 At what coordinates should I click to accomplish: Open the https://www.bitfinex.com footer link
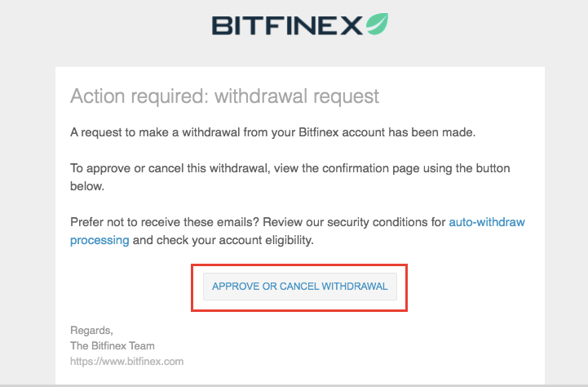pyautogui.click(x=126, y=362)
